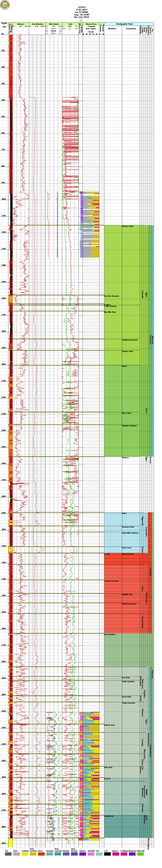This screenshot has width=162, height=868.
Task: Click the Fort Hays Limestone member label
Action: pyautogui.click(x=112, y=296)
